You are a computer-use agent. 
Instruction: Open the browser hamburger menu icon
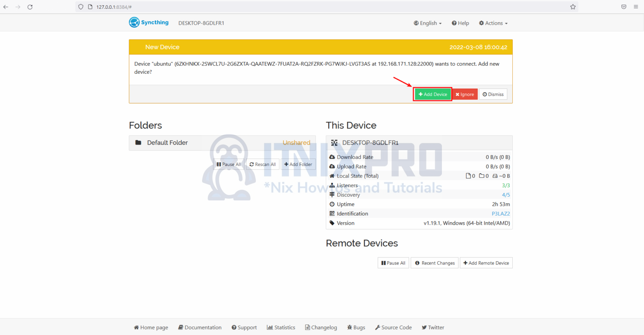[x=636, y=7]
